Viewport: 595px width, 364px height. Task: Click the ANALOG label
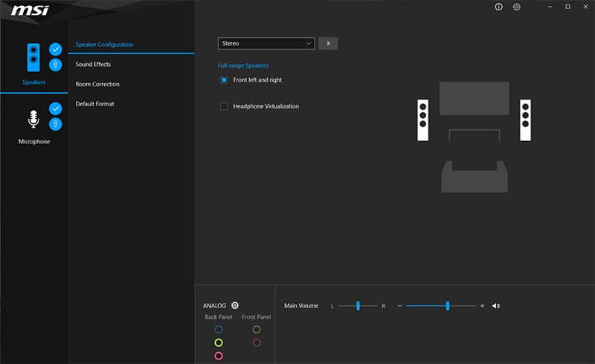tap(214, 305)
